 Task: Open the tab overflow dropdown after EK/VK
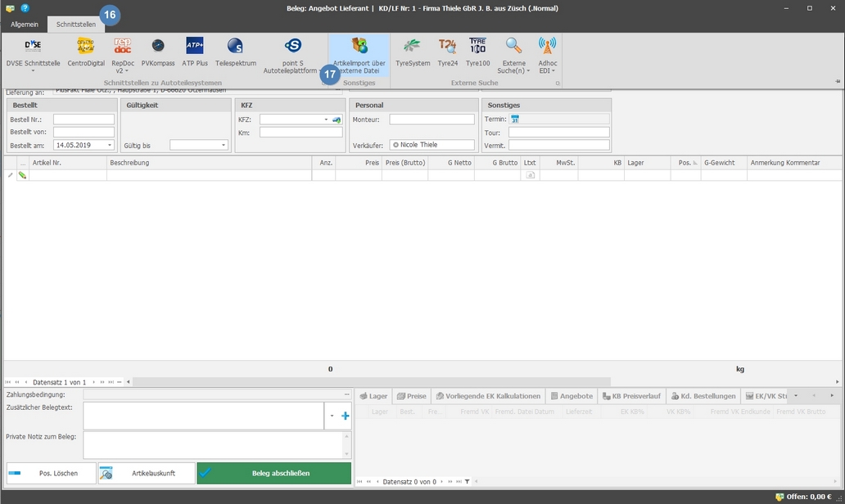(x=795, y=396)
